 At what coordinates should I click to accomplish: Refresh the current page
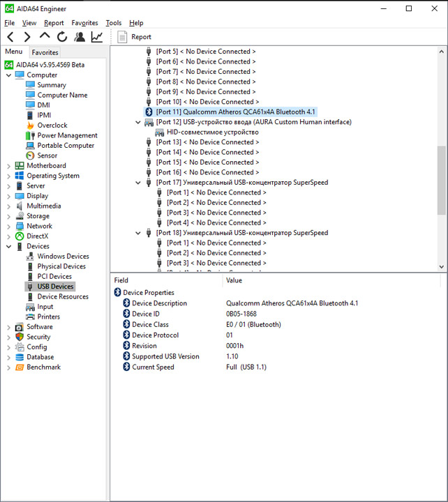pos(62,37)
